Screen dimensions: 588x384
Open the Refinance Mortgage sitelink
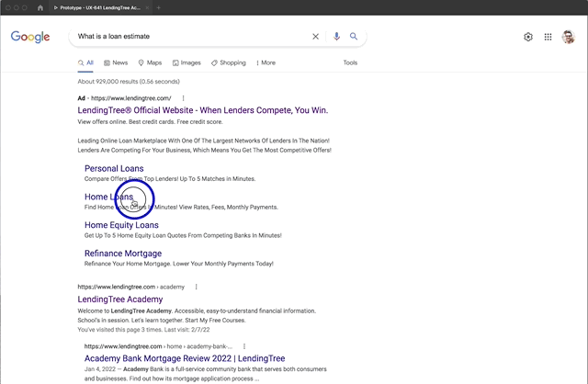(x=123, y=254)
